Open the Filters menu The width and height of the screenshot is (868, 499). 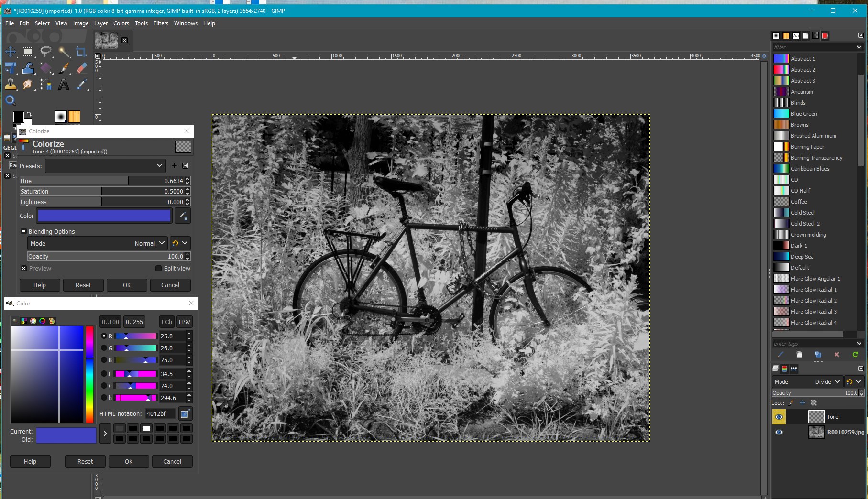(x=161, y=23)
